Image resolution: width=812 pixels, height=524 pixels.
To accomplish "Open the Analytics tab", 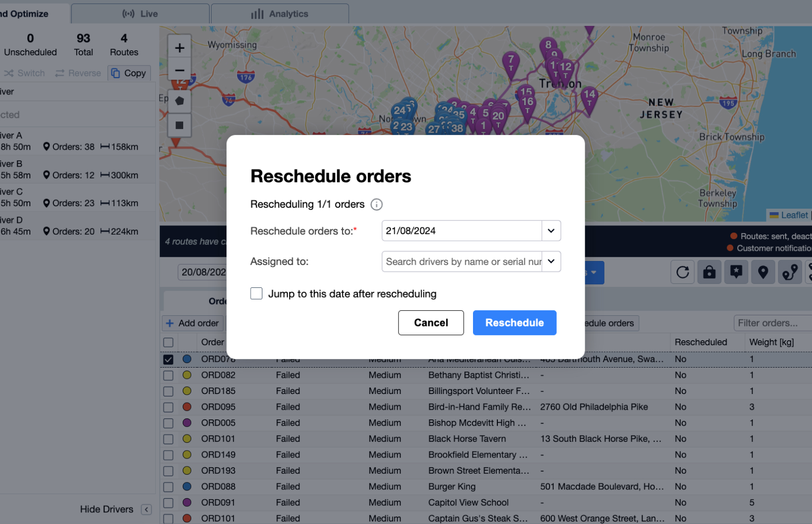I will click(280, 14).
